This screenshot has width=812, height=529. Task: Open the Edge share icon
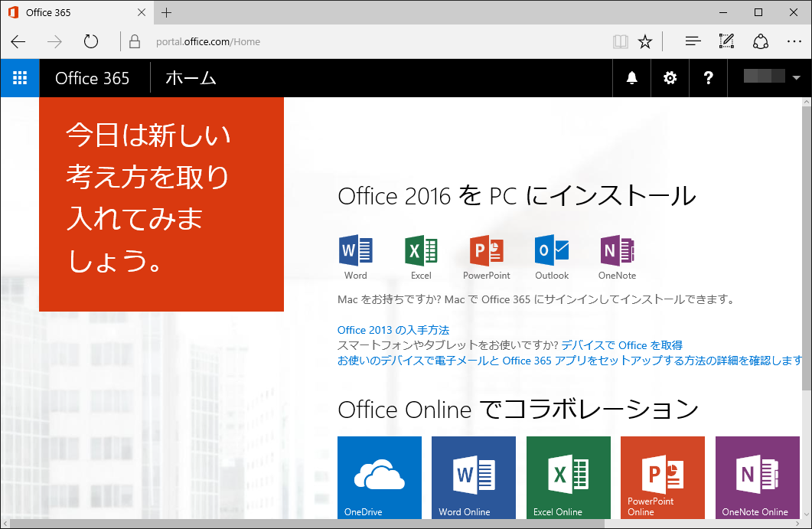[x=760, y=41]
